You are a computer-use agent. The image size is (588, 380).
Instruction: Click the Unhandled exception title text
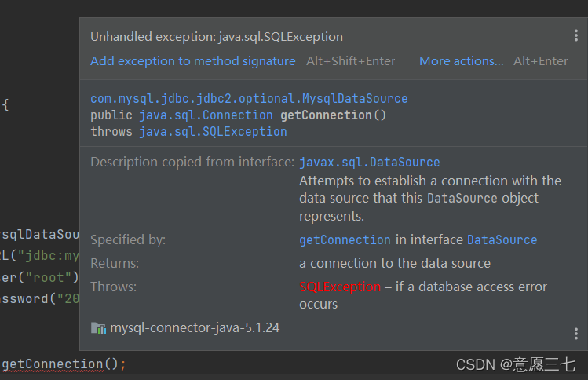coord(216,36)
